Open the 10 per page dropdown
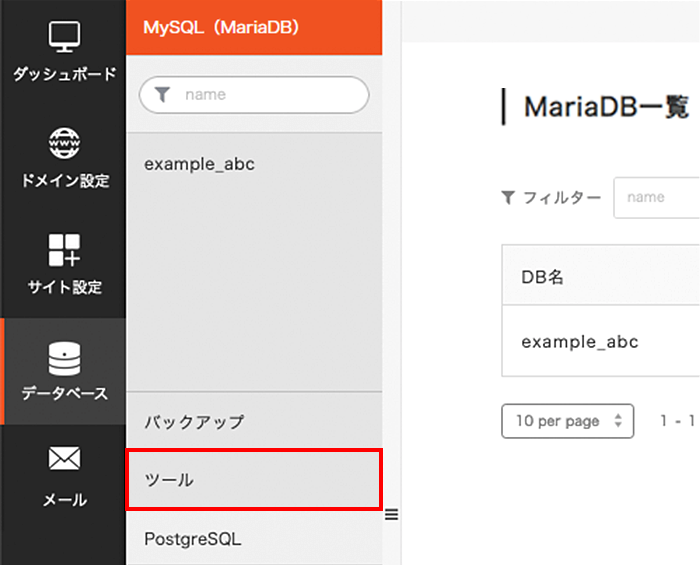 567,421
